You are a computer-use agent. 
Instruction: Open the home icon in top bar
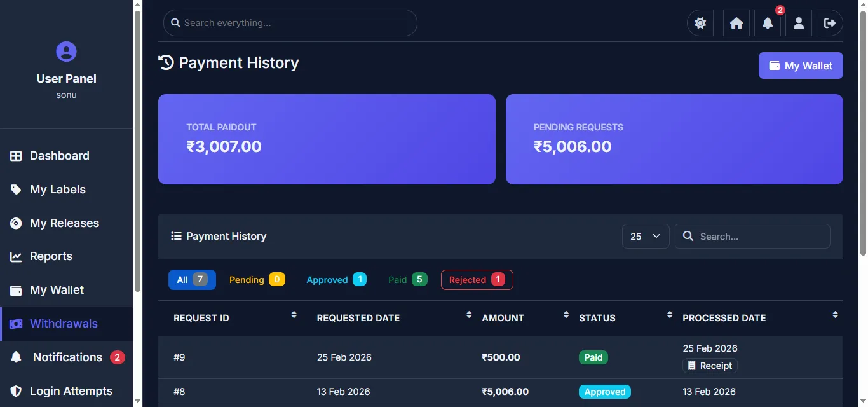(x=736, y=23)
